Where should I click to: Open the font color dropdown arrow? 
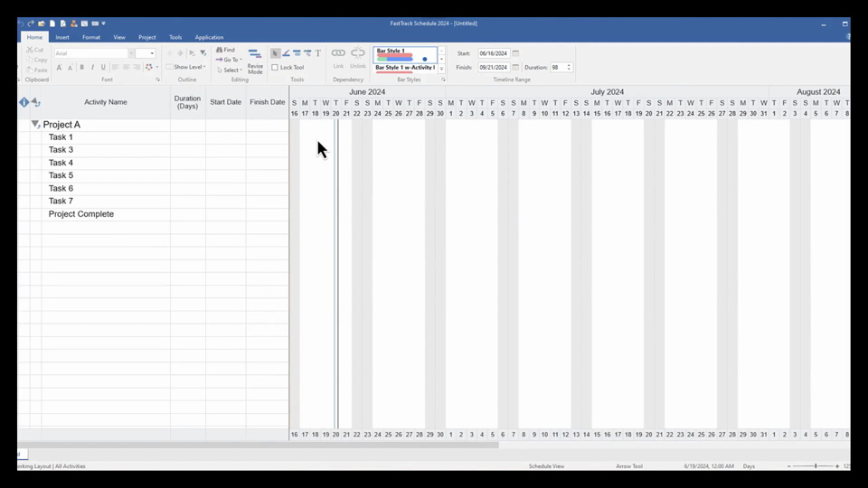coord(157,67)
